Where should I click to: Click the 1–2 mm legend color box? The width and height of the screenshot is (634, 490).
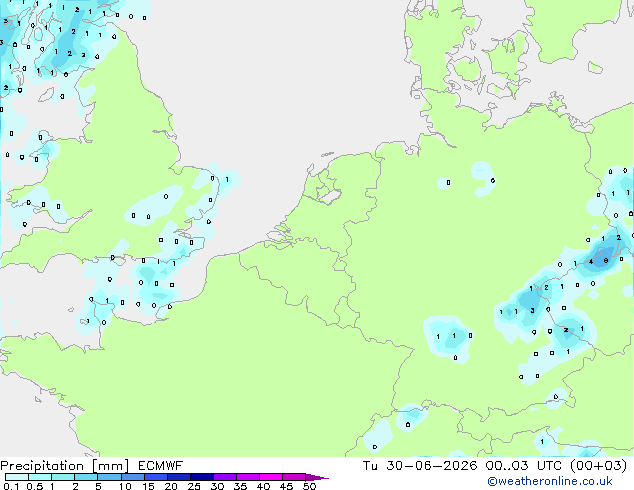coord(63,477)
